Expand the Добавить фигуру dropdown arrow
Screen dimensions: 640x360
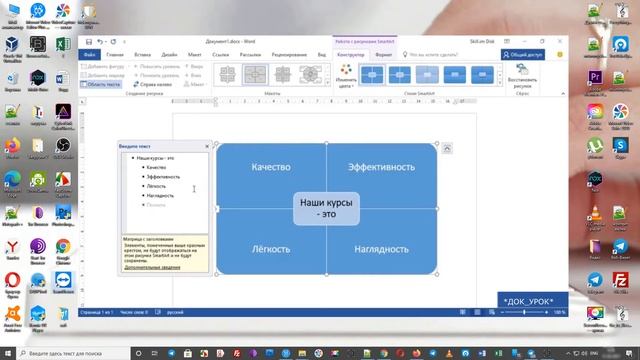pos(128,66)
